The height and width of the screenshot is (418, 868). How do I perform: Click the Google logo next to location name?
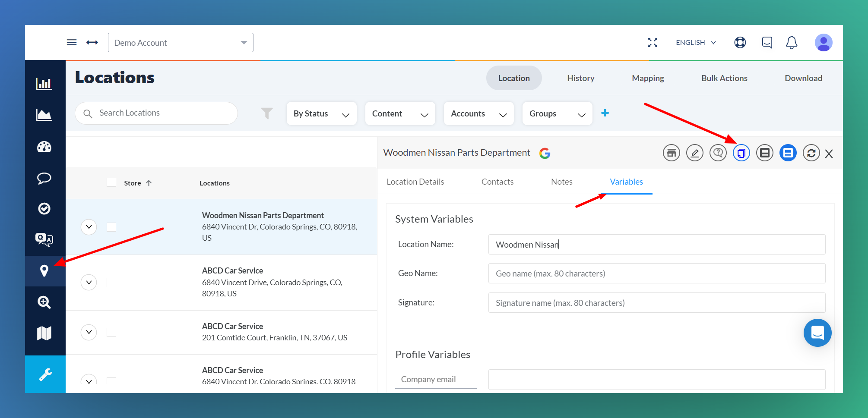[545, 153]
